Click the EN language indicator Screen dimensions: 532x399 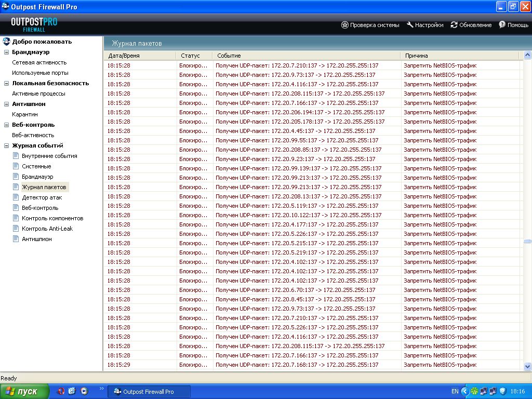click(455, 392)
